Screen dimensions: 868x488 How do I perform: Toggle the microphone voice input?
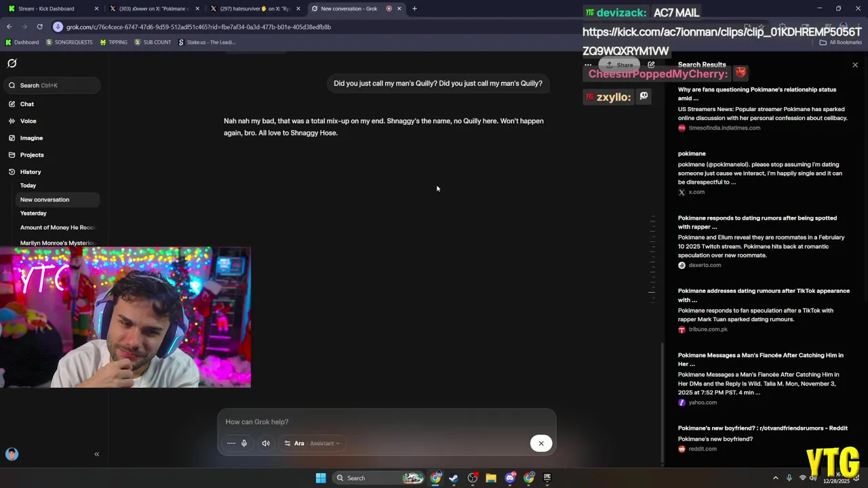click(x=244, y=443)
